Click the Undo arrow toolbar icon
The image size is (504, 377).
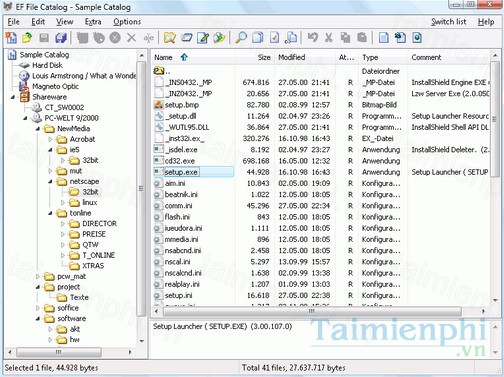tap(312, 37)
